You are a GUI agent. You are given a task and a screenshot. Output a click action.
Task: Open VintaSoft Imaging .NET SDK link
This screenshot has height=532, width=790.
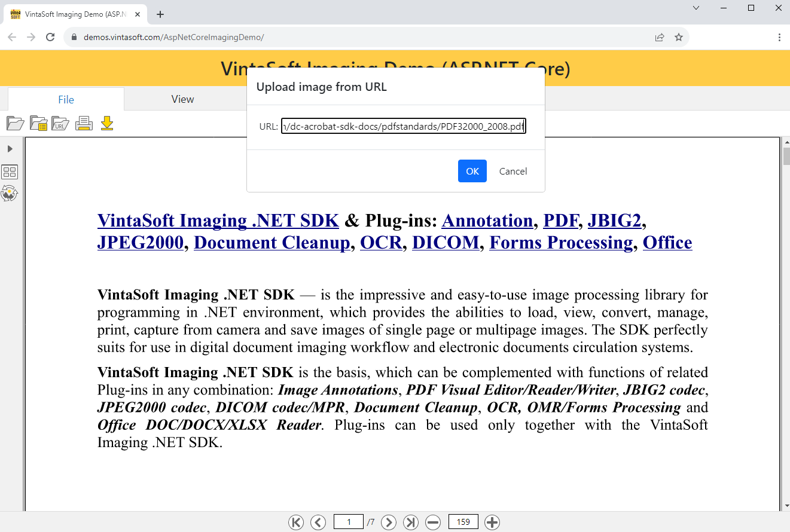click(x=218, y=221)
